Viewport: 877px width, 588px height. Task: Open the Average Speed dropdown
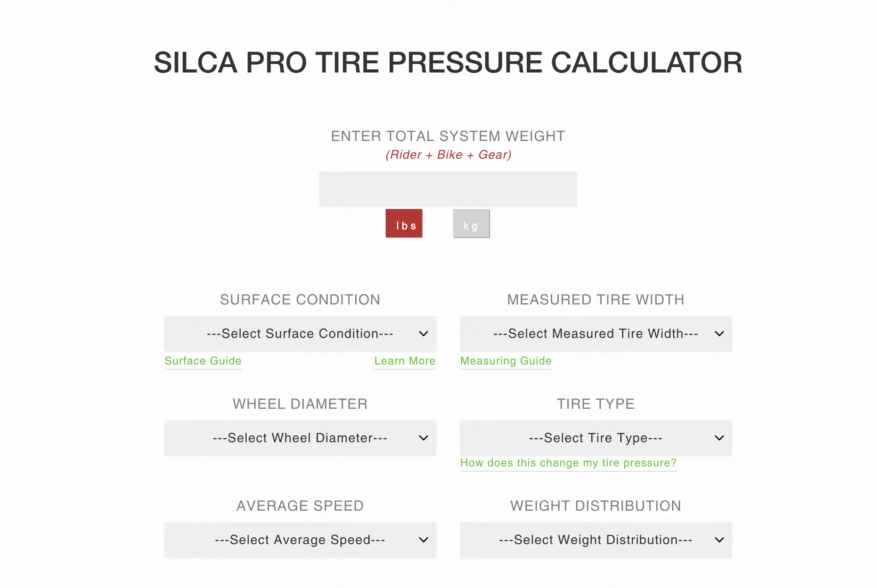(299, 540)
